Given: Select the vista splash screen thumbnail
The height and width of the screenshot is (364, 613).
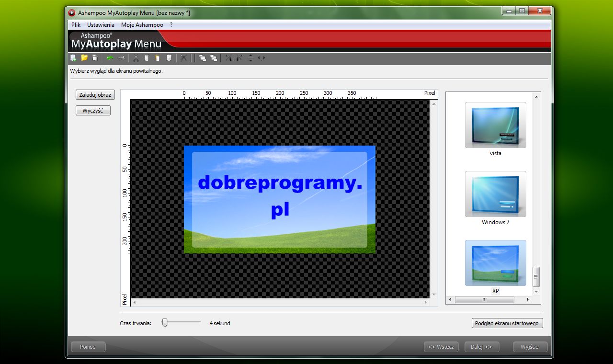Looking at the screenshot, I should (x=496, y=125).
